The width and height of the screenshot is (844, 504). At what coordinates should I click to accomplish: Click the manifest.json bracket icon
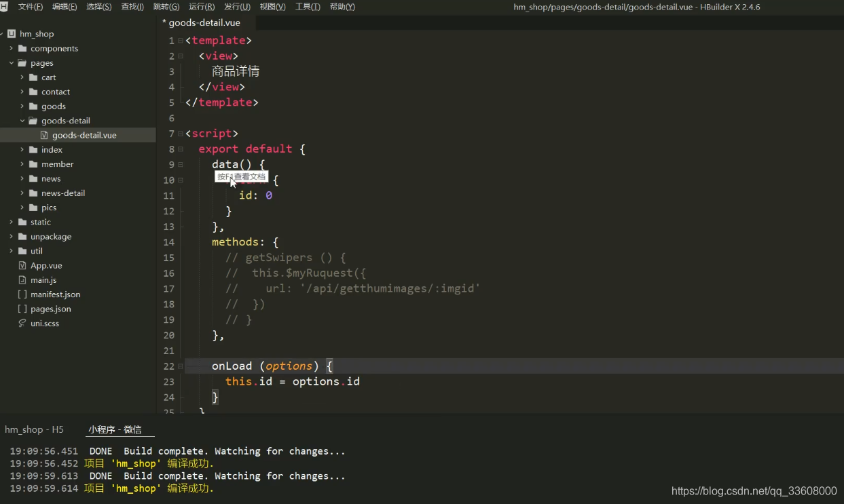[x=22, y=294]
